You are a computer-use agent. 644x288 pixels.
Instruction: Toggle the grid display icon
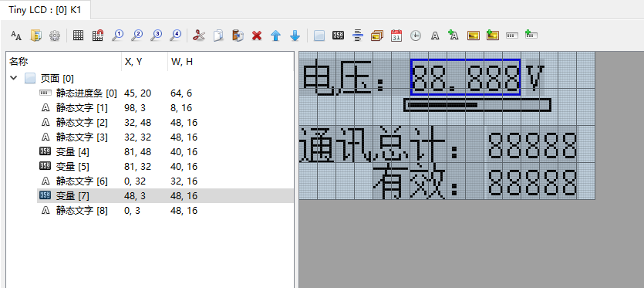pyautogui.click(x=78, y=36)
